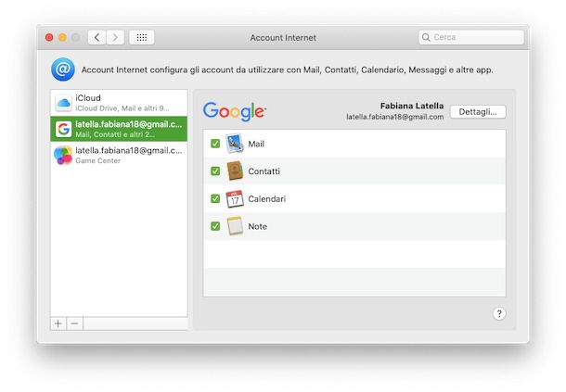This screenshot has height=392, width=566.
Task: Click the Google logo in detail pane
Action: pos(235,111)
